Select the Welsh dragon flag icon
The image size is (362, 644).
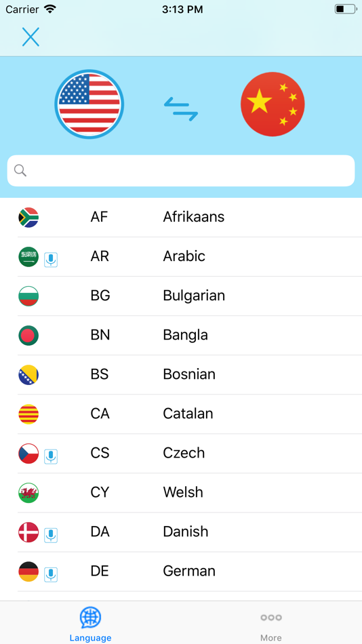[28, 493]
